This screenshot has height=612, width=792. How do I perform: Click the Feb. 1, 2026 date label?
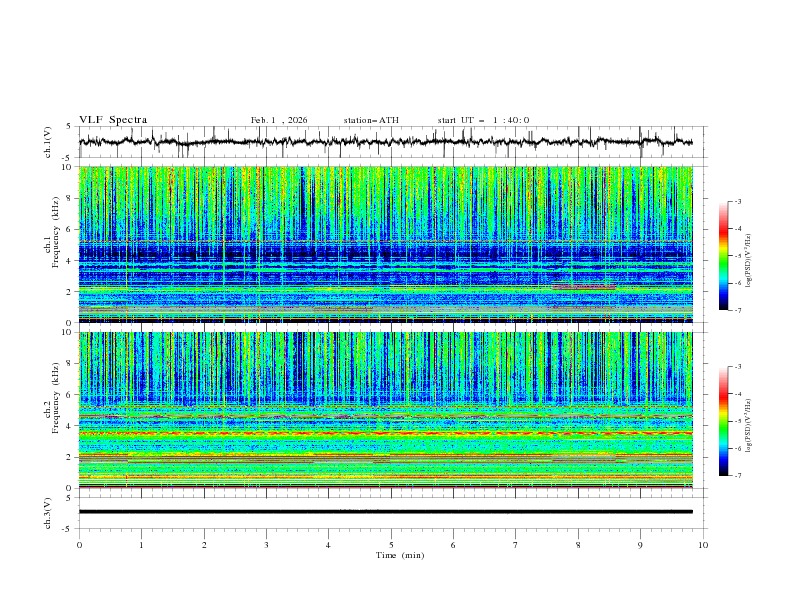[279, 120]
